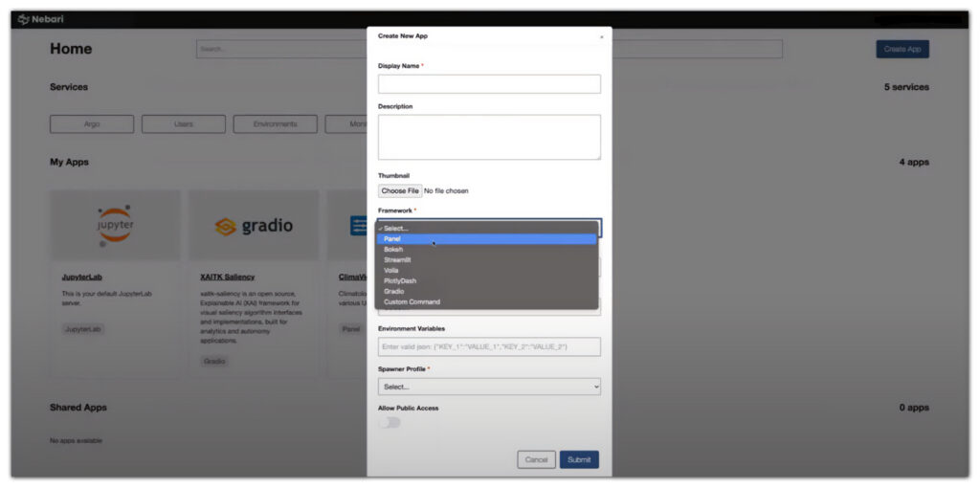Screen dimensions: 980x488
Task: Click the Gradio tag on XAITK card
Action: [x=214, y=361]
